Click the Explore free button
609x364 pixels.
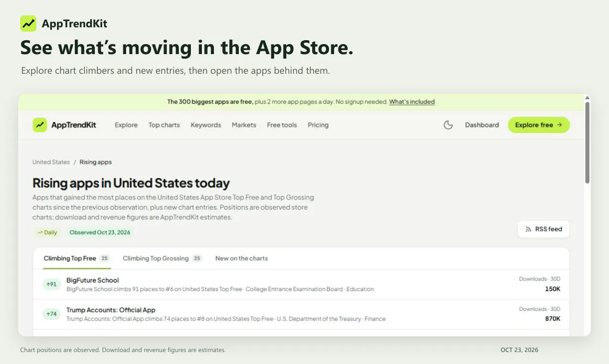(539, 125)
